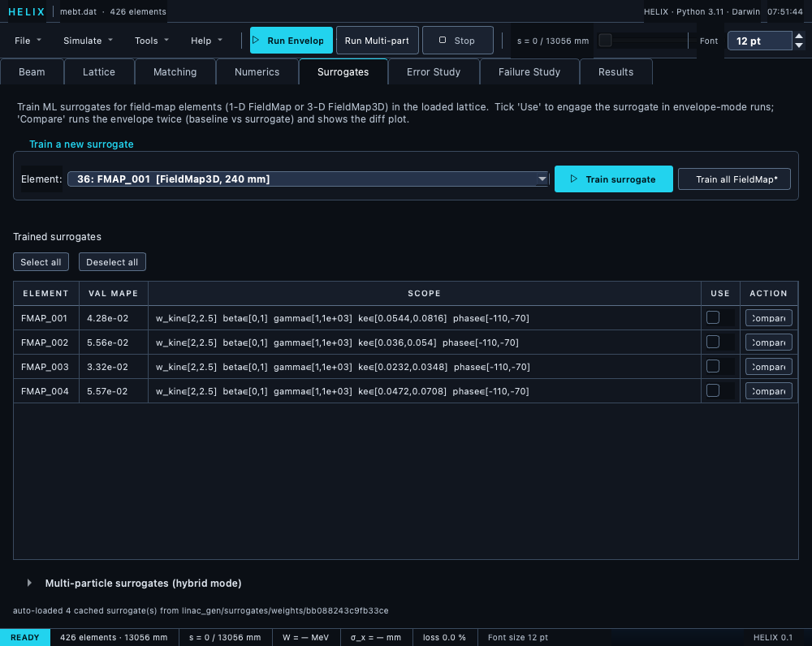Click the Font size 12 pt field
This screenshot has width=812, height=646.
760,41
